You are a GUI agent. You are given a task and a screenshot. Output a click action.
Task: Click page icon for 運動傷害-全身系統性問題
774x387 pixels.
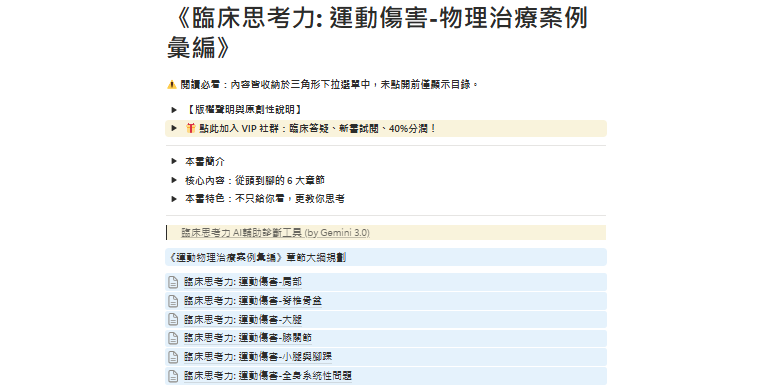tap(173, 376)
